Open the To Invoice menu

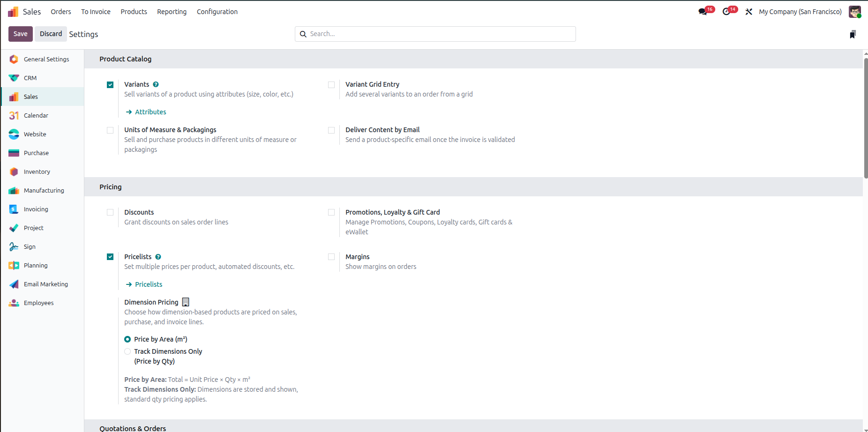96,12
